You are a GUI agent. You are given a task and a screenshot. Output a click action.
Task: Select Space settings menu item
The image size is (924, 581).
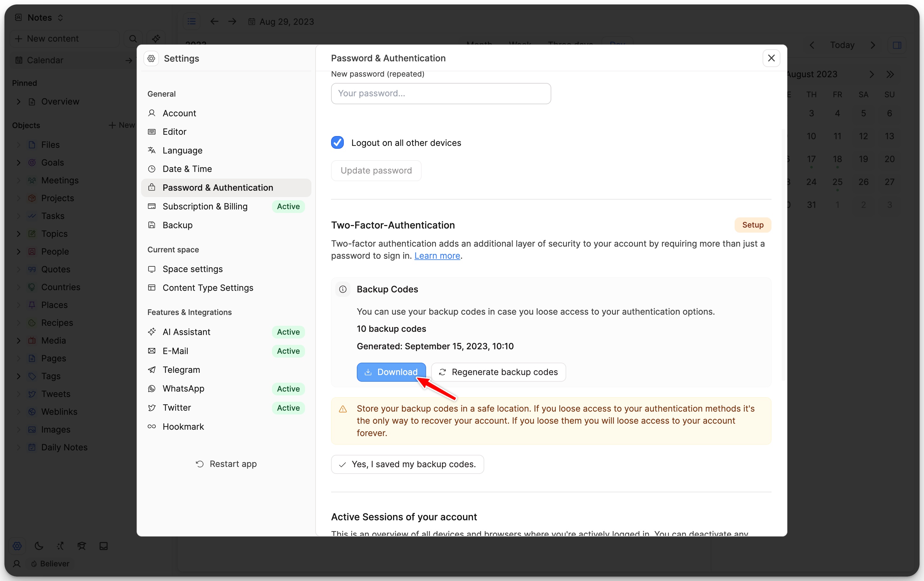(x=193, y=269)
